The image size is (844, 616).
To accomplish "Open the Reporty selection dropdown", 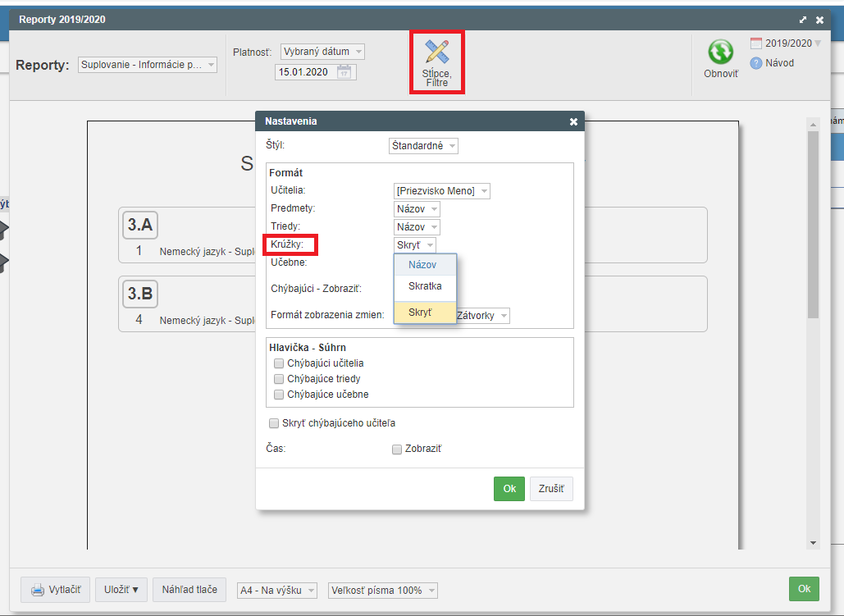I will tap(148, 65).
